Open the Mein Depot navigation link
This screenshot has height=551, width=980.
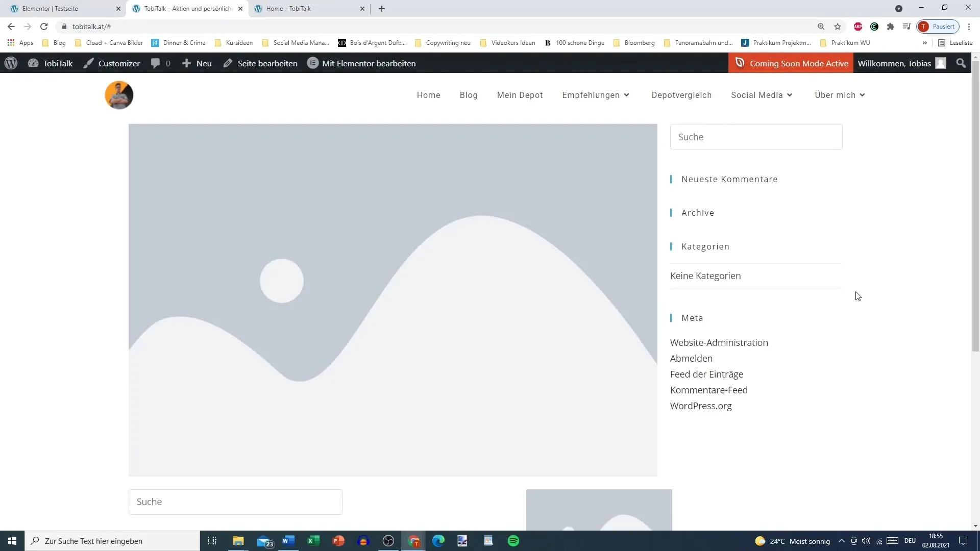520,95
